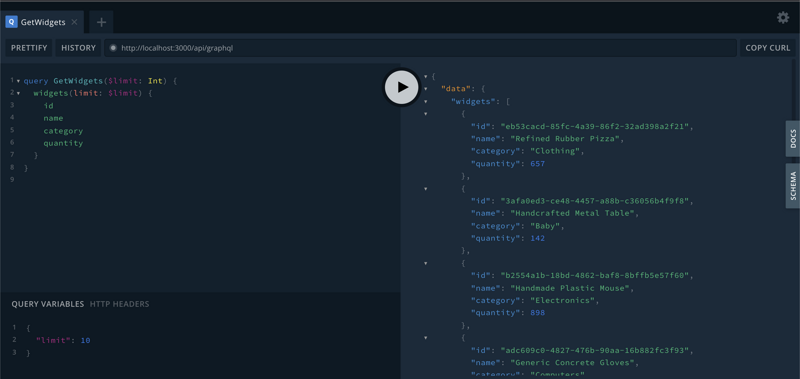Collapse the Refined Rubber Pizza widget object

click(426, 114)
